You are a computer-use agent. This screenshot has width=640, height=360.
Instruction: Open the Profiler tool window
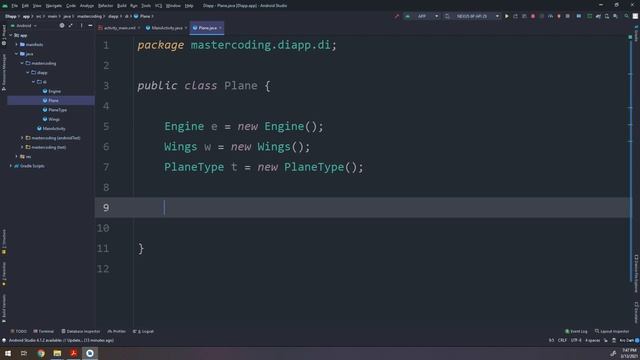click(117, 331)
